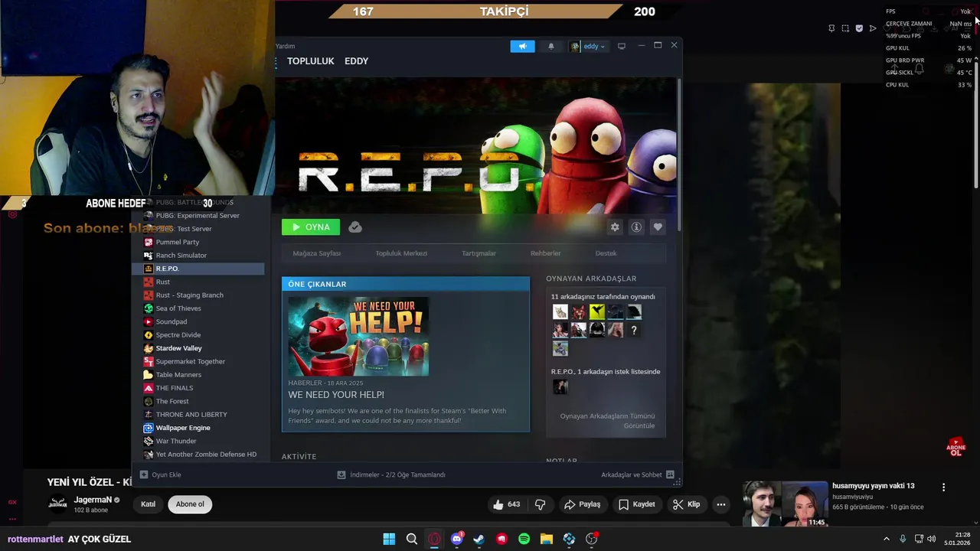Viewport: 980px width, 551px height.
Task: Toggle R.E.P.O. favorite heart icon
Action: (x=658, y=227)
